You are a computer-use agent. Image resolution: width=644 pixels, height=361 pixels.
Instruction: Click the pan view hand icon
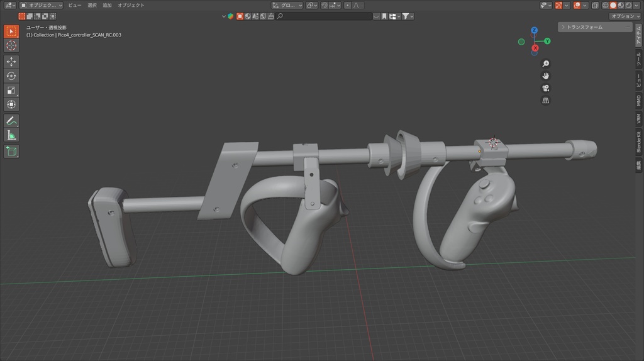click(545, 76)
